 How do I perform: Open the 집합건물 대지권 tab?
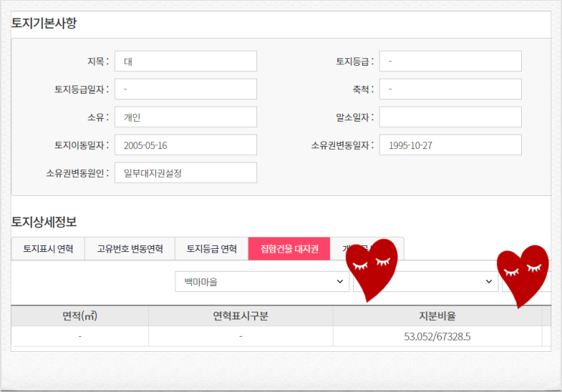(x=289, y=248)
